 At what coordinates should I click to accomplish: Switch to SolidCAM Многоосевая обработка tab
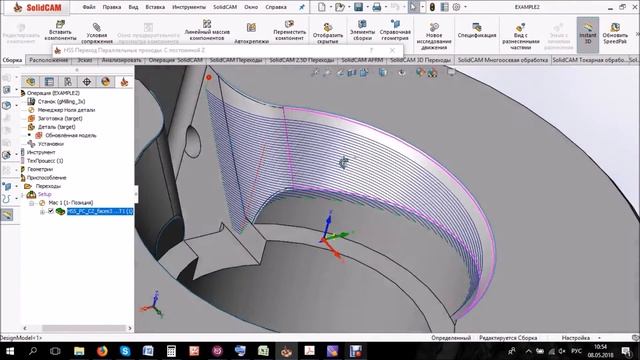(502, 60)
